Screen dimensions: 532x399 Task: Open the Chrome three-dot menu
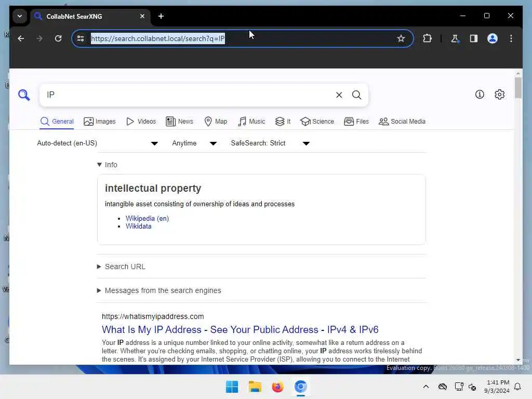511,38
